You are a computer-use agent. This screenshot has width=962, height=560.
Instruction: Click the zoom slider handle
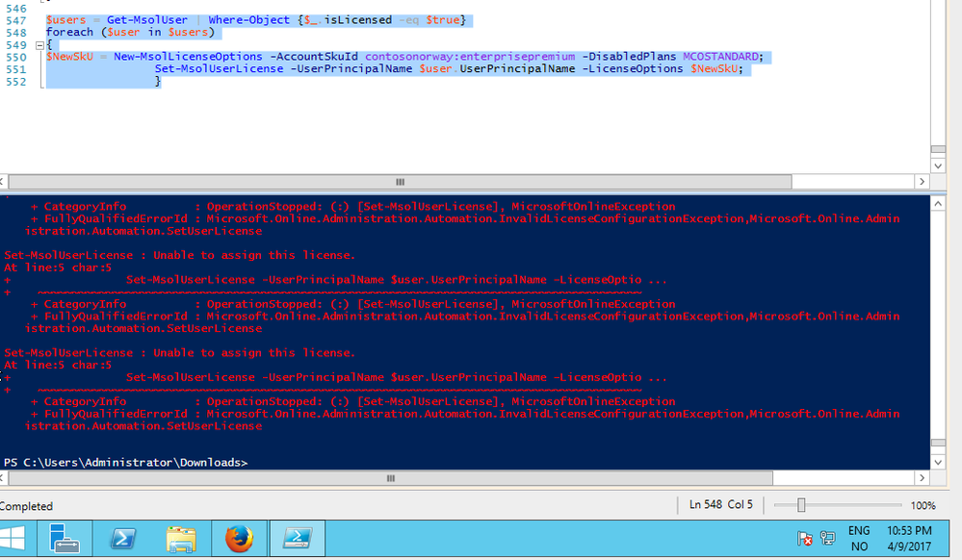800,505
